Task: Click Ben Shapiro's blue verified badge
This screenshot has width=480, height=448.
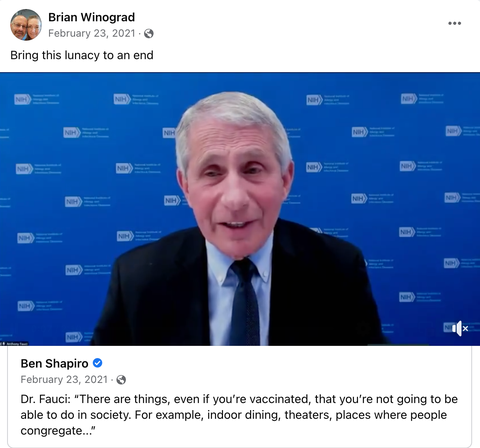Action: pyautogui.click(x=97, y=363)
